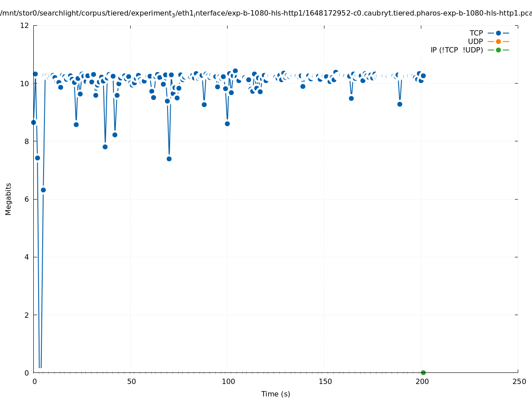The image size is (532, 400).
Task: Click the 12 tick label on the y-axis
Action: 25,25
